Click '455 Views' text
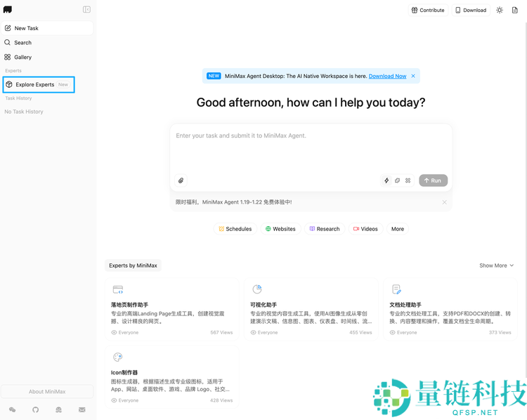Screen dimensions: 527x420 point(360,333)
